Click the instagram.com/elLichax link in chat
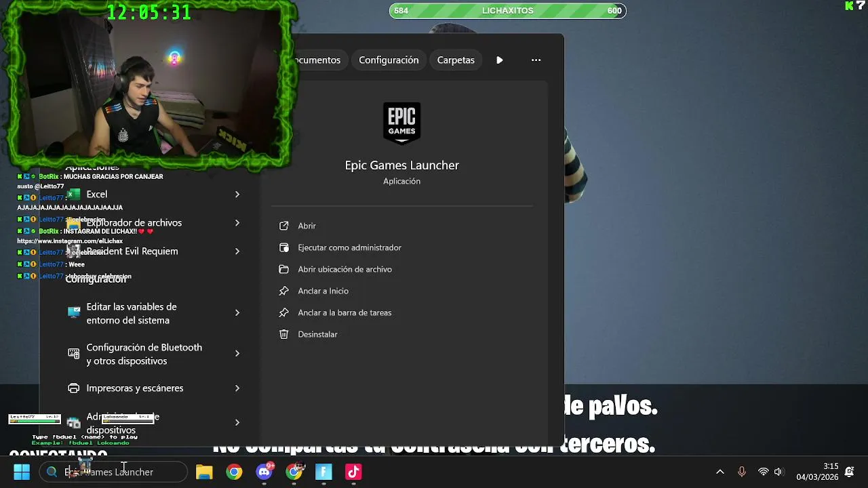868x488 pixels. 70,241
